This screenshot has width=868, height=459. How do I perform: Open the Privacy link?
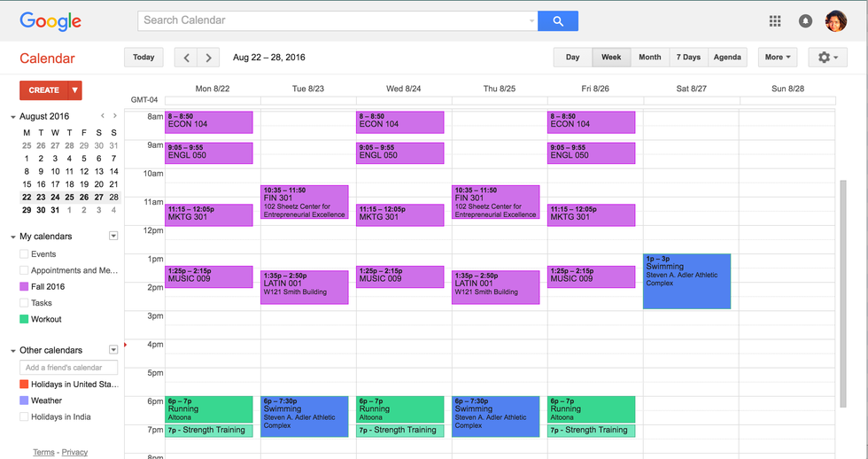pos(74,452)
